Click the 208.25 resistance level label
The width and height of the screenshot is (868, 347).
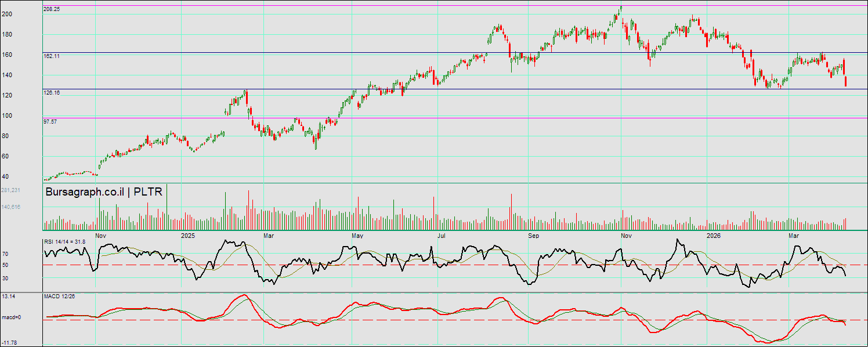click(x=52, y=9)
